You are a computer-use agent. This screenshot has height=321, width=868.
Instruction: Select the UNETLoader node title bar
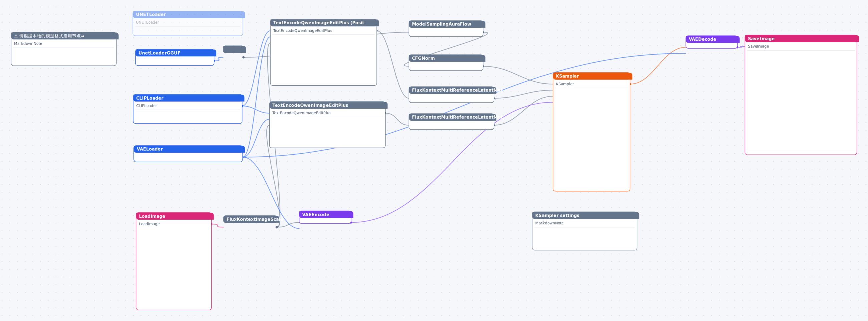pyautogui.click(x=189, y=14)
